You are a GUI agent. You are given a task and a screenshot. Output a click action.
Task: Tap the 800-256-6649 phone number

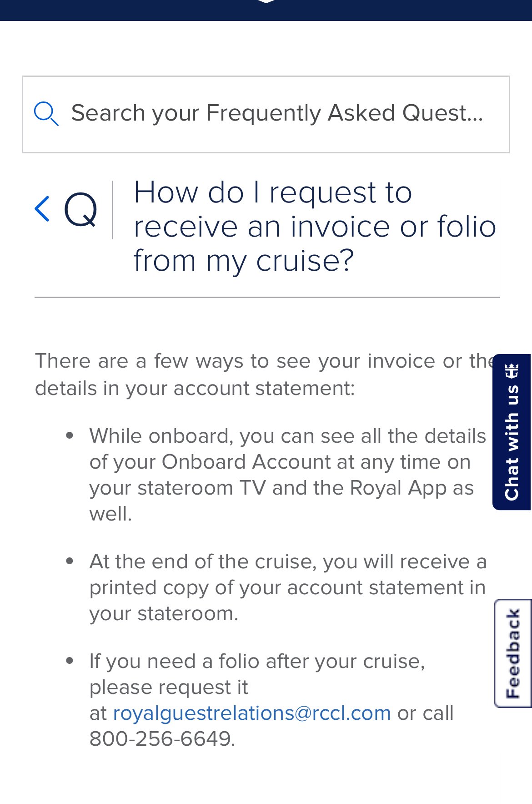161,738
